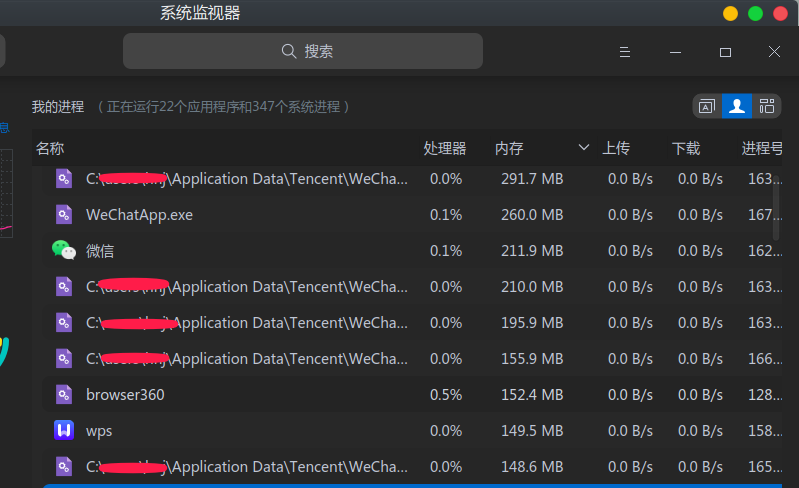The height and width of the screenshot is (488, 799).
Task: Sort by 名称 column header
Action: pos(50,148)
